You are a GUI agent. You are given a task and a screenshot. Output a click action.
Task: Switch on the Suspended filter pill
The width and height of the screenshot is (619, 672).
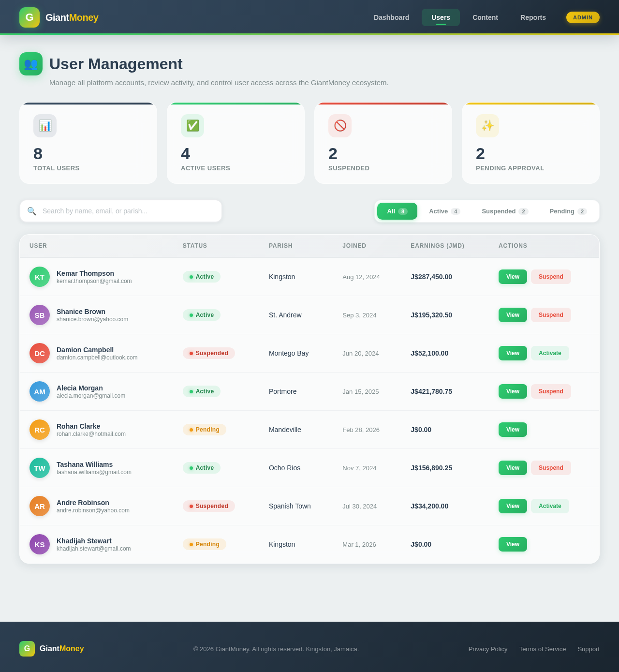(x=503, y=211)
